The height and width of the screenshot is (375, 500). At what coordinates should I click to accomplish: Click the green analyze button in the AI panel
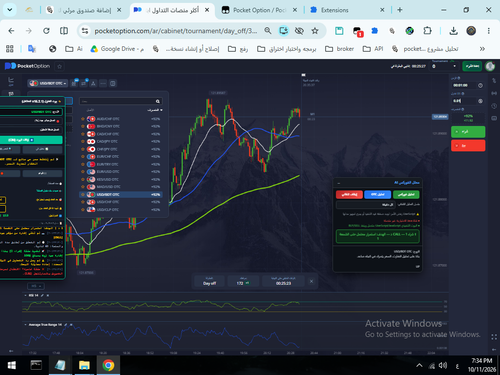coord(406,194)
